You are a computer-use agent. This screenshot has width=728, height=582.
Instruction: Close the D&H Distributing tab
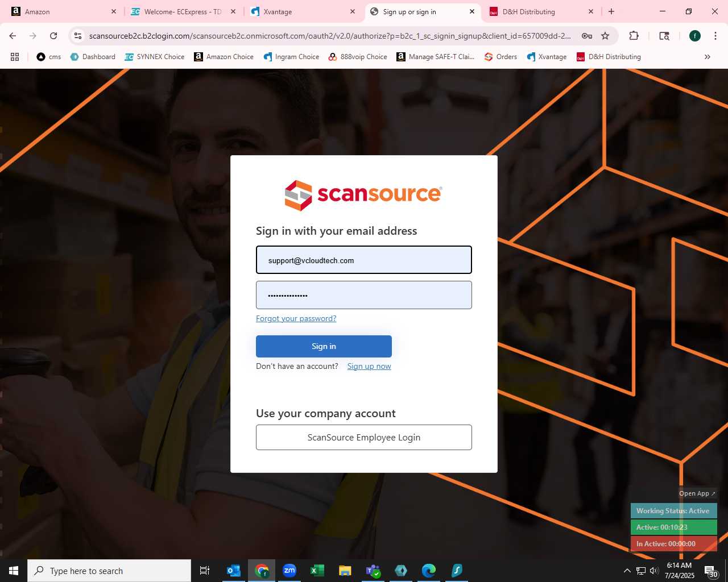tap(591, 11)
